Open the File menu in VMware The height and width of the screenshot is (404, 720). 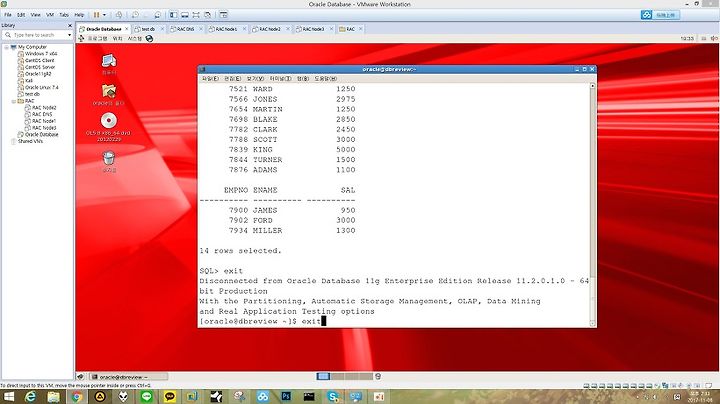[x=8, y=15]
